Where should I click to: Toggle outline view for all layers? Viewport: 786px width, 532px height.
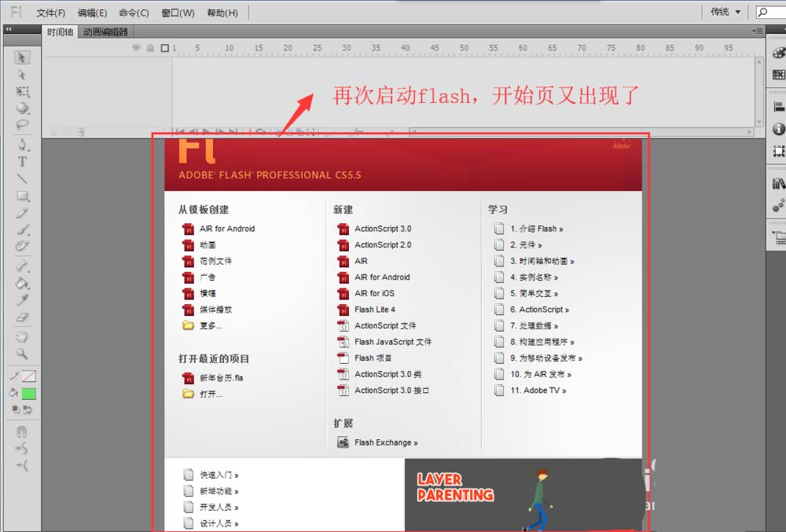(x=164, y=48)
